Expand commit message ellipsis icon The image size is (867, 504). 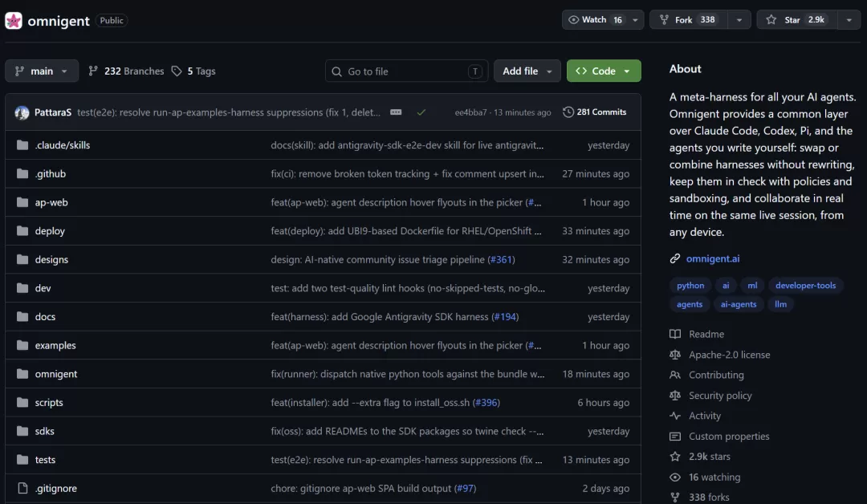tap(396, 112)
